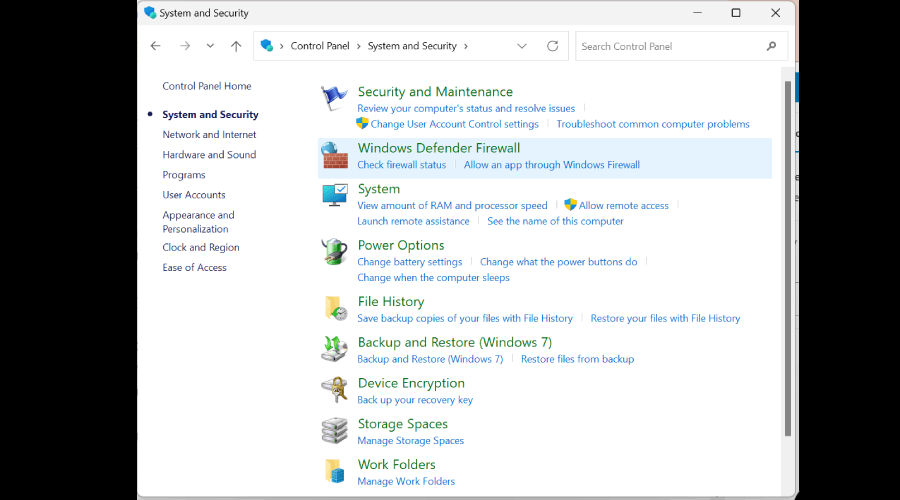Open Hardware and Sound category
Screen dimensions: 900x500
(209, 154)
